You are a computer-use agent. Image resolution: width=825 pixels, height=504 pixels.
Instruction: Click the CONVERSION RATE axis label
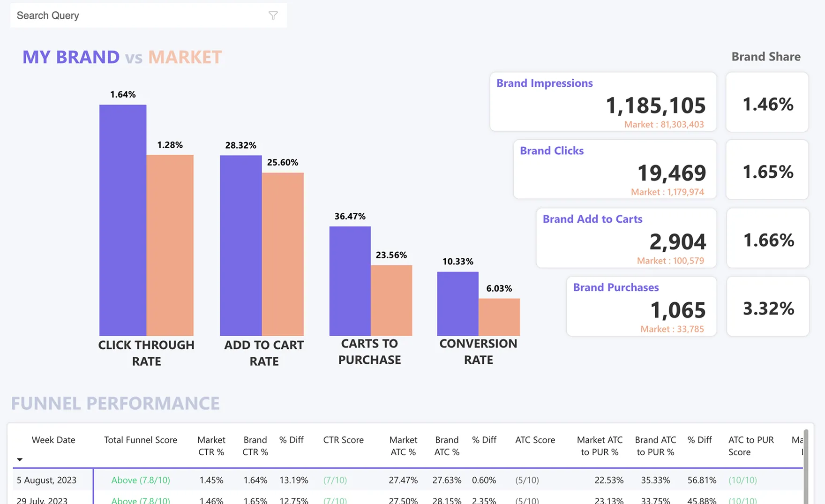click(478, 352)
